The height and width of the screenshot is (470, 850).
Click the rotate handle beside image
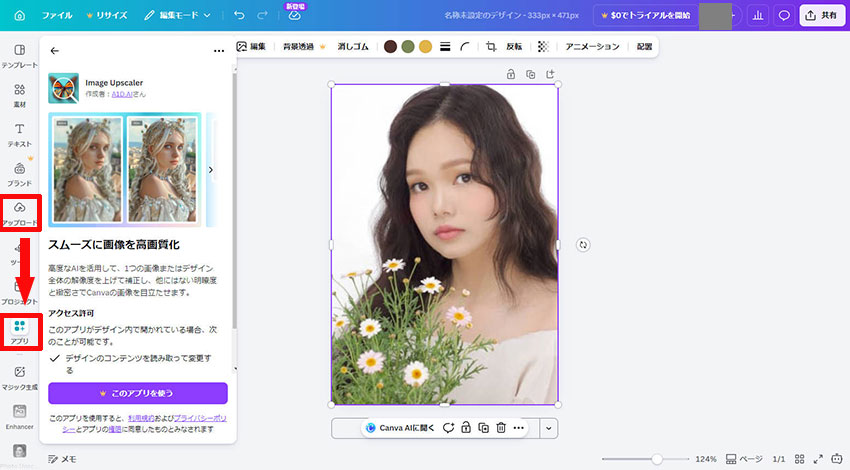583,245
